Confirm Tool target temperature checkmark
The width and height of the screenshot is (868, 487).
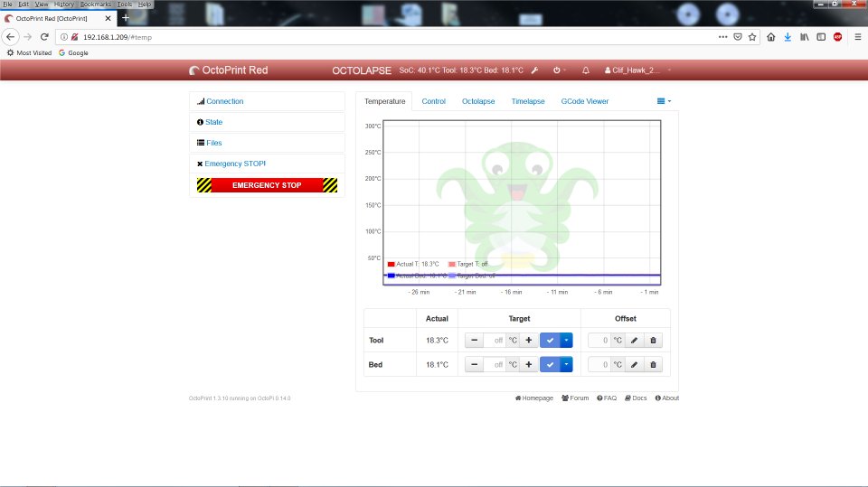coord(549,340)
